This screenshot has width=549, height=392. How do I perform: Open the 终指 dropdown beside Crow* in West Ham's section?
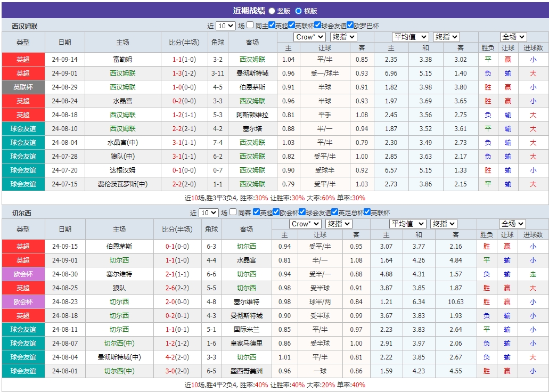pyautogui.click(x=343, y=37)
